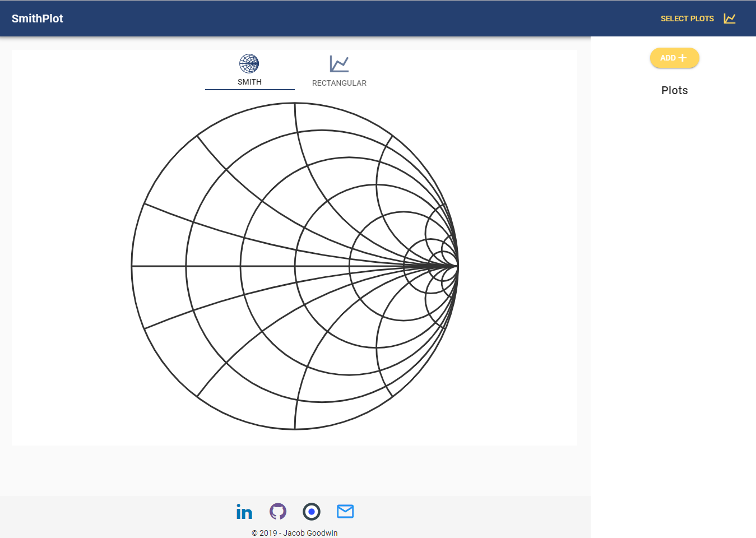Viewport: 756px width, 538px height.
Task: Switch to the Smith chart tab
Action: [250, 71]
